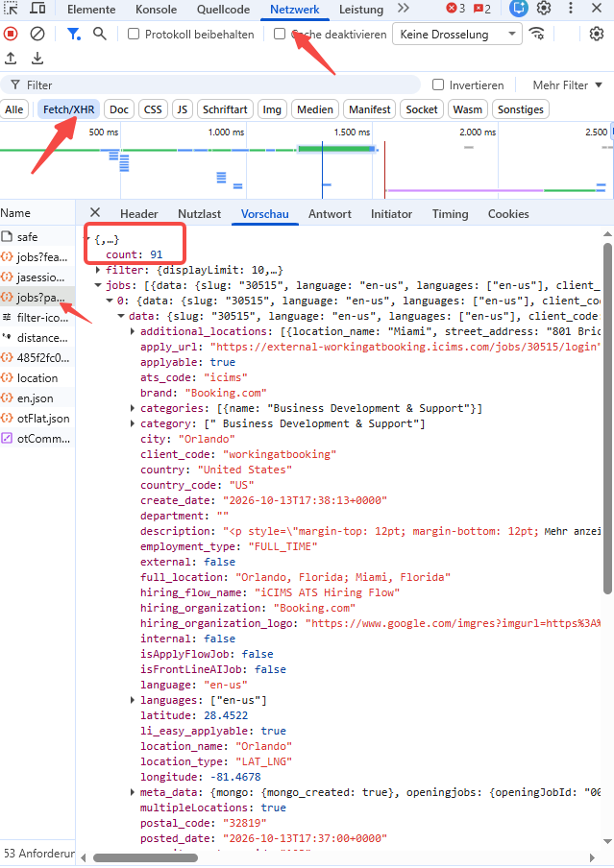Select the otFlat.json request

(x=37, y=419)
